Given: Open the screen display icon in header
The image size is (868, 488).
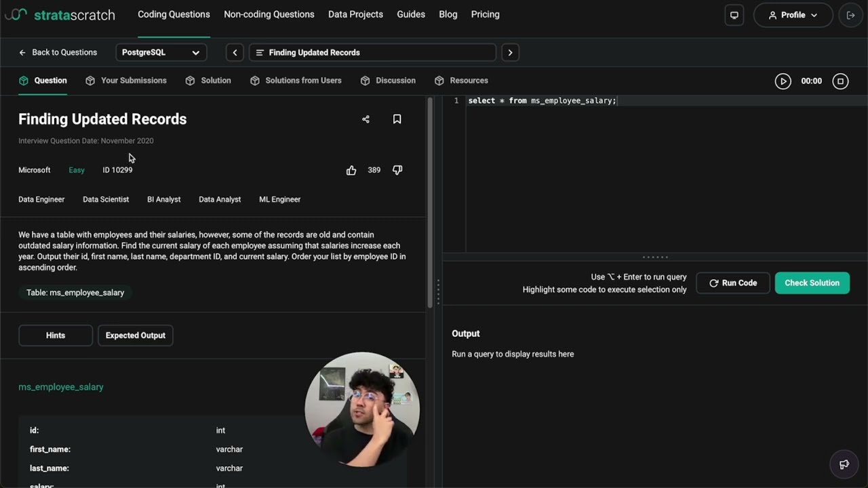Looking at the screenshot, I should pyautogui.click(x=734, y=15).
